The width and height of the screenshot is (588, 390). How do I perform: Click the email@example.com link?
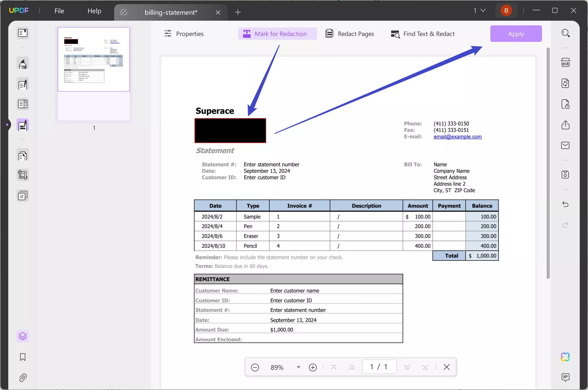[x=457, y=136]
